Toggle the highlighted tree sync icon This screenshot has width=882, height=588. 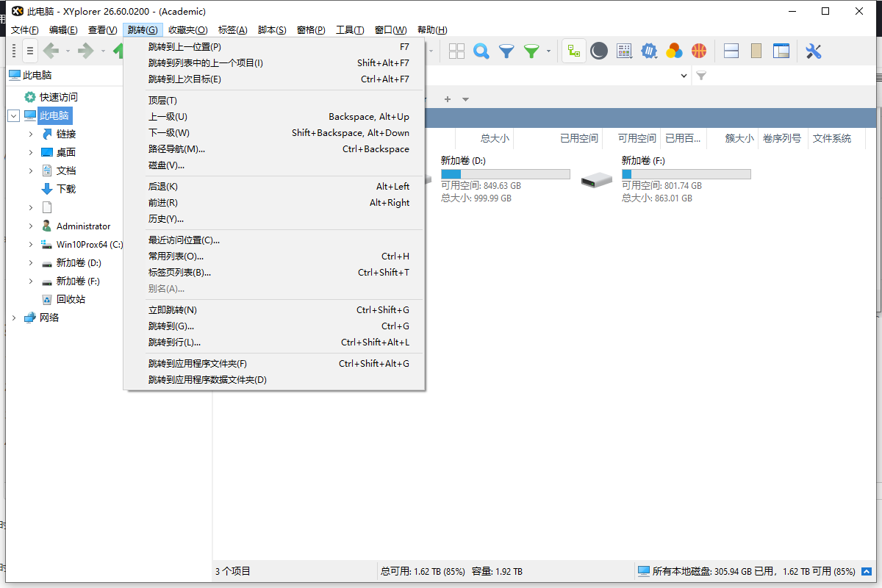pos(574,51)
